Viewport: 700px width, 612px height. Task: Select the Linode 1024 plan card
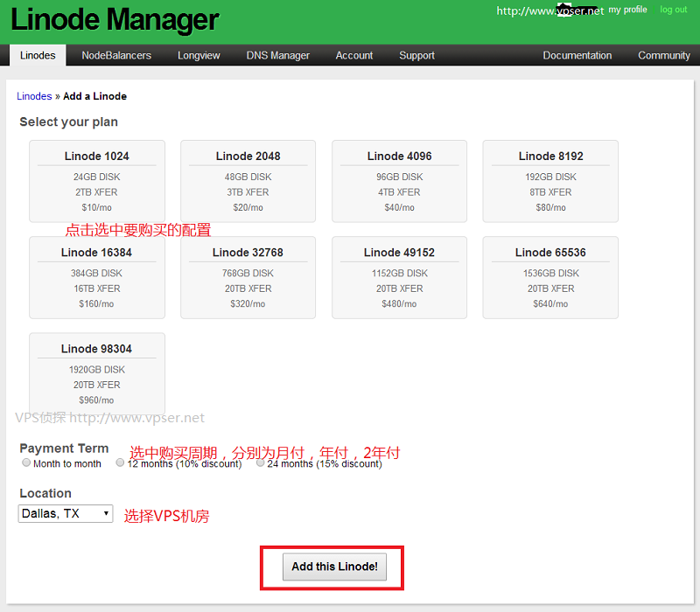point(97,181)
